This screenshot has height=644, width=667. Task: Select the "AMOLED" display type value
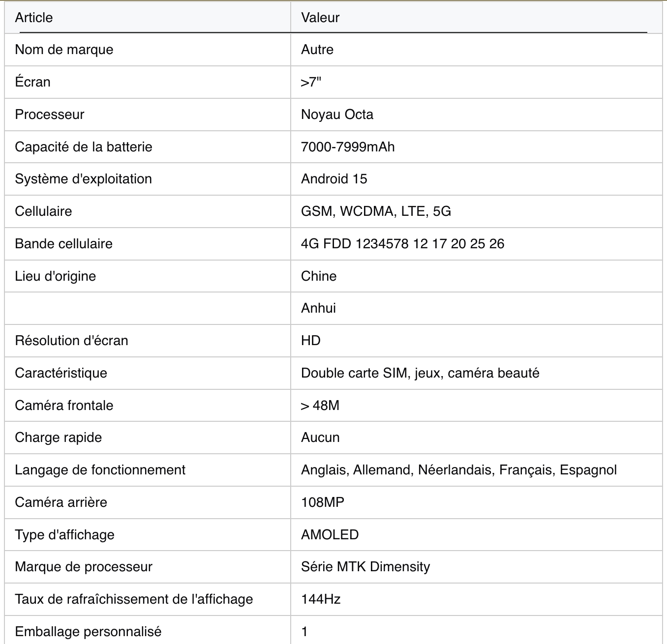pos(330,535)
